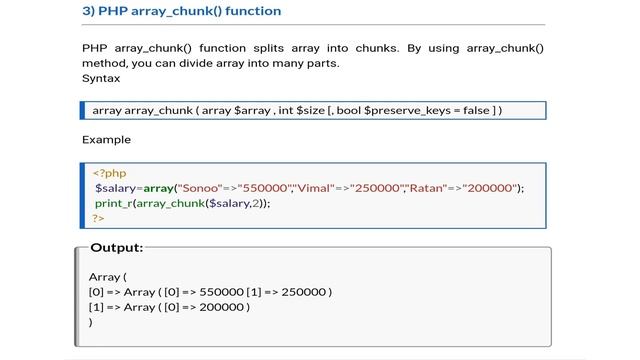Click the '$salary=array(' code line
This screenshot has width=640, height=360.
click(x=309, y=188)
